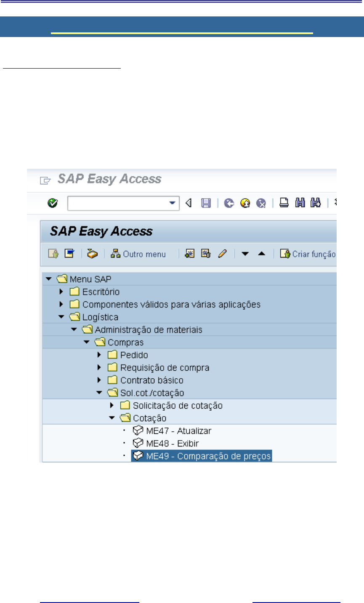Expand the Solicitação de cotação folder
Viewport: 364px width, 603px height.
tap(112, 405)
